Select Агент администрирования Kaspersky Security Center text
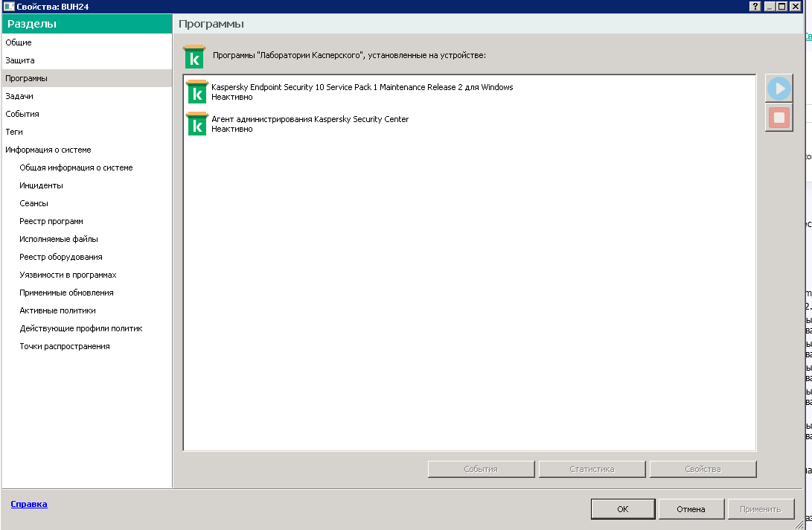812x530 pixels. [310, 119]
